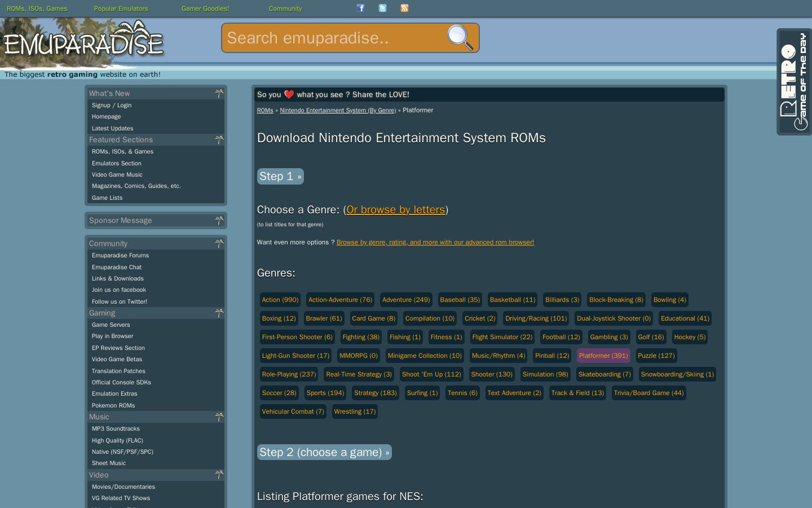Select the Minigame Collection (10) genre
This screenshot has width=812, height=508.
click(x=425, y=356)
